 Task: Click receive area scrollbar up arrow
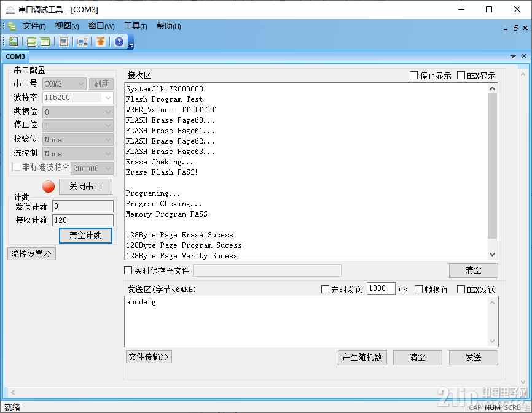pos(492,88)
